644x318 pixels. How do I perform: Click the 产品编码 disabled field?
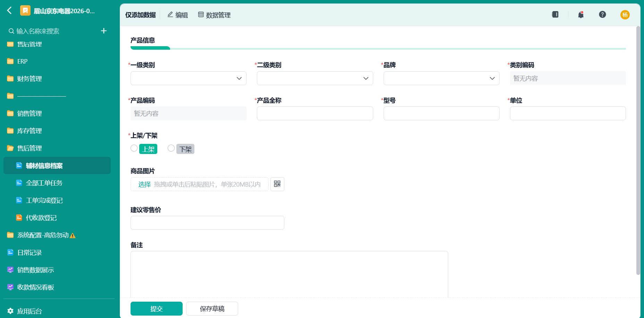pos(189,113)
